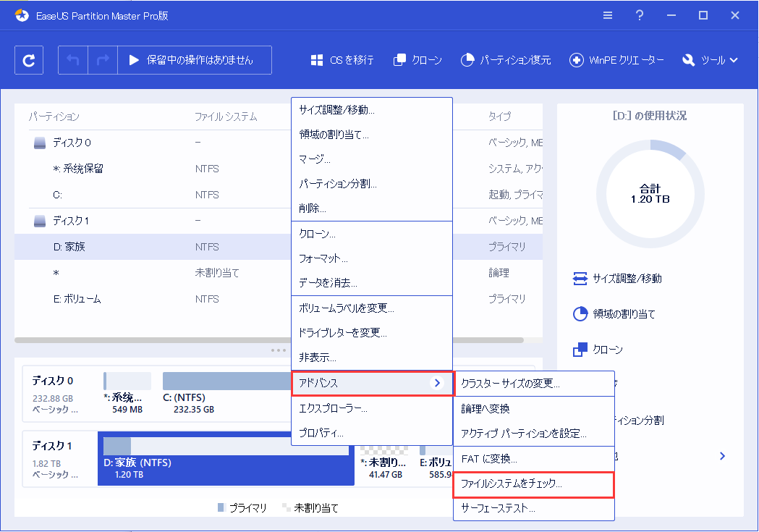Image resolution: width=759 pixels, height=532 pixels.
Task: Select マージ in the context menu
Action: tap(372, 159)
